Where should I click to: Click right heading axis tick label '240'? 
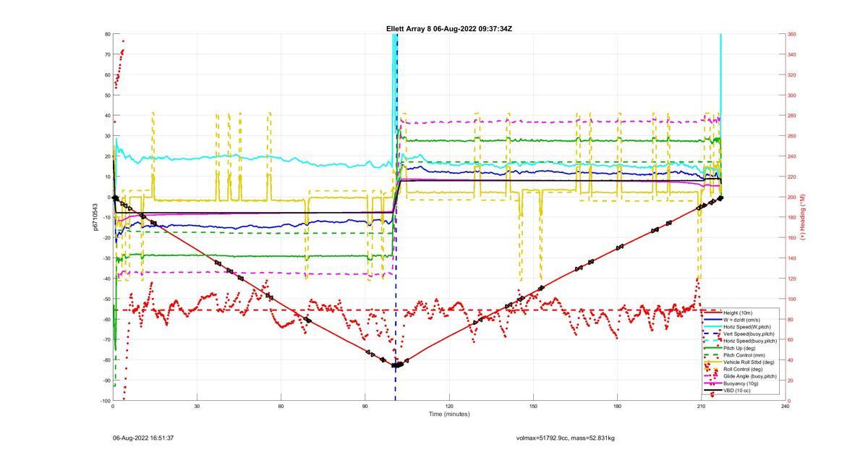pyautogui.click(x=792, y=157)
